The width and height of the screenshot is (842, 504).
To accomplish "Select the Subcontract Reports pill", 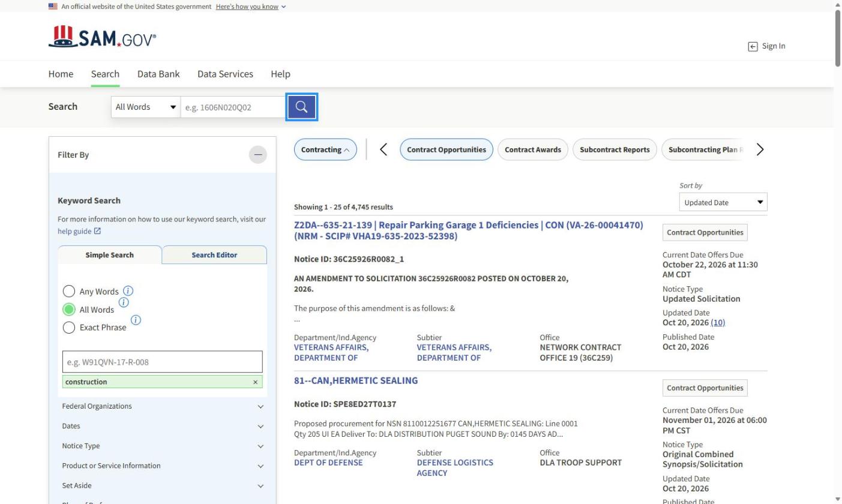I will click(615, 149).
